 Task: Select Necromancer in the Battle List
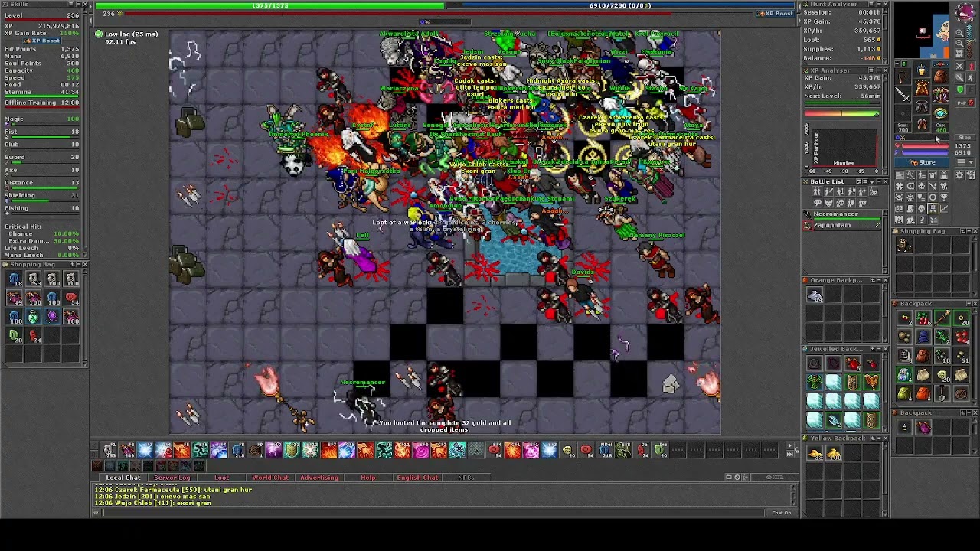(842, 215)
